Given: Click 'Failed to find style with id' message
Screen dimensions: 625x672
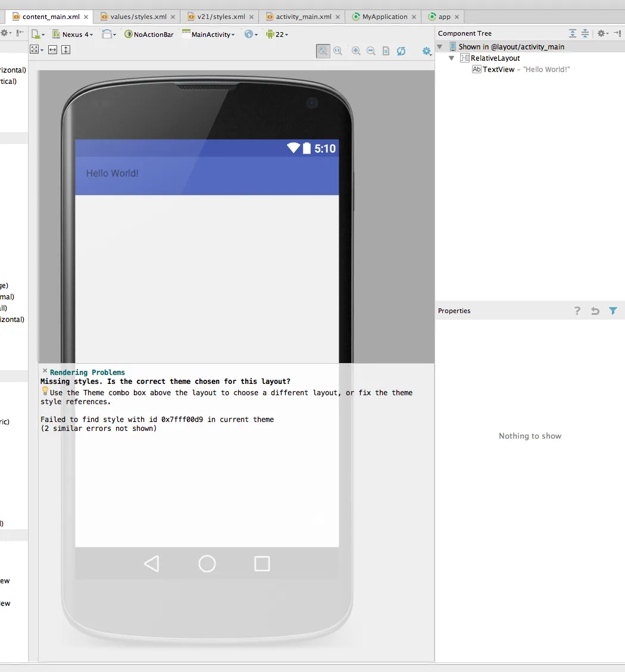Looking at the screenshot, I should point(157,420).
